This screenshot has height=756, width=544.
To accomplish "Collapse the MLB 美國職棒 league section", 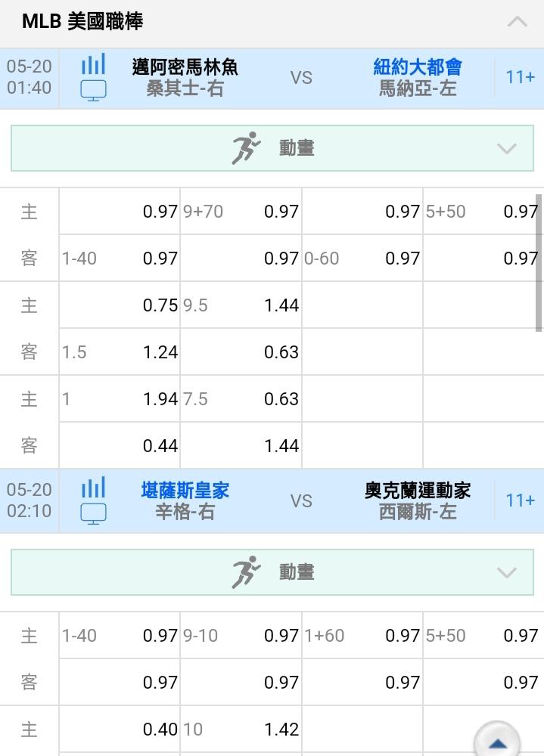I will tap(517, 22).
